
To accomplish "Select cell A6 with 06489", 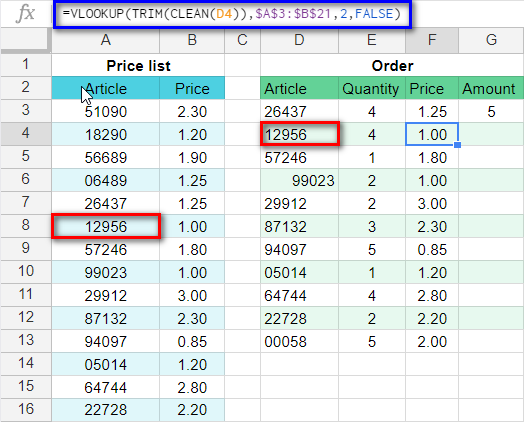I will pyautogui.click(x=106, y=180).
